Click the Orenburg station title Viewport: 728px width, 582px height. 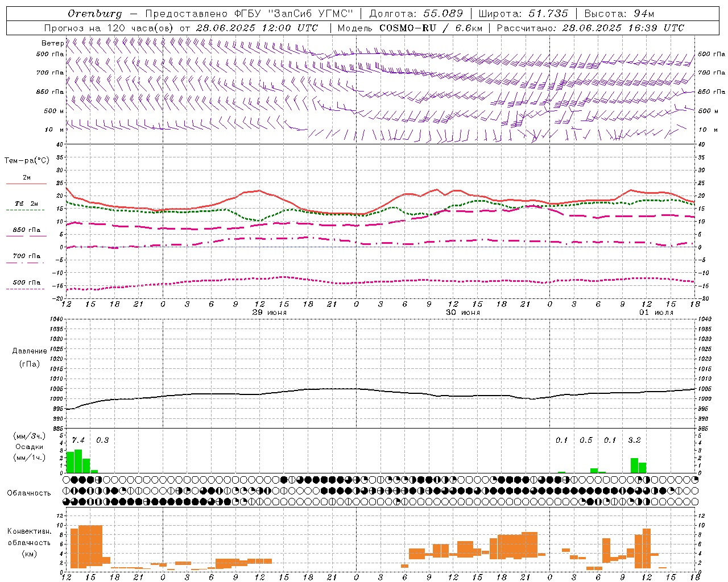tap(94, 14)
